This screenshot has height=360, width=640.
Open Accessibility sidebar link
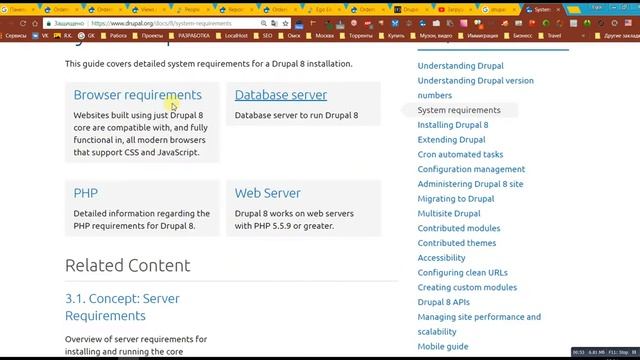coord(441,258)
